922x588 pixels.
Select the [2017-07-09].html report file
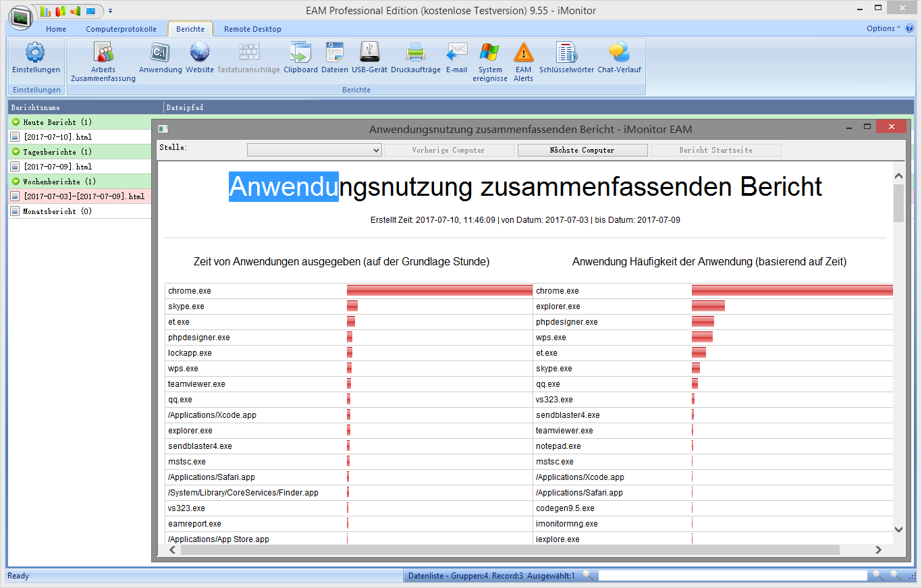click(57, 167)
